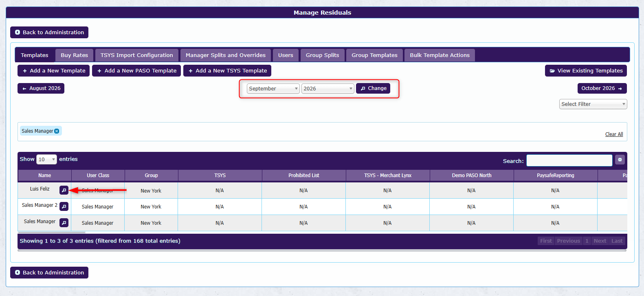644x296 pixels.
Task: Open the template magnifier icon for Luis Feliz
Action: [64, 190]
